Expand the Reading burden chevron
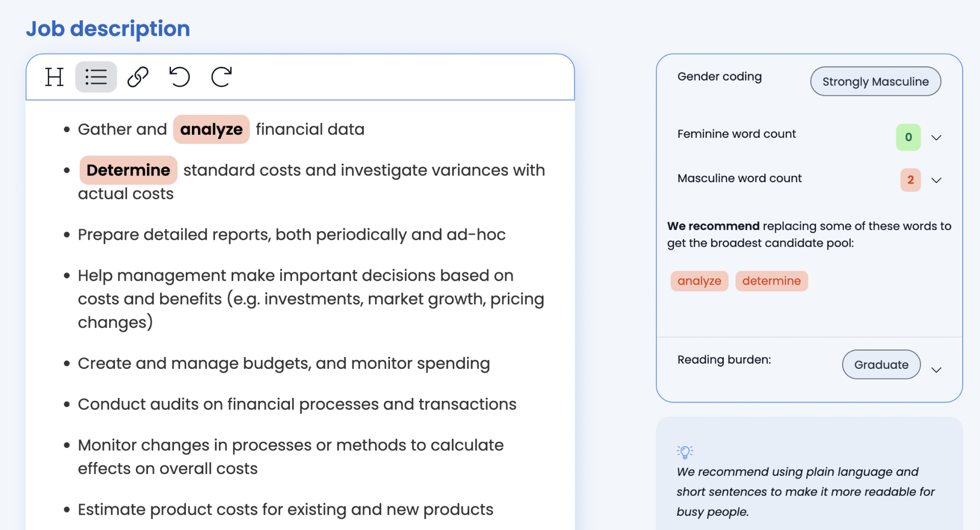The width and height of the screenshot is (980, 530). (936, 370)
